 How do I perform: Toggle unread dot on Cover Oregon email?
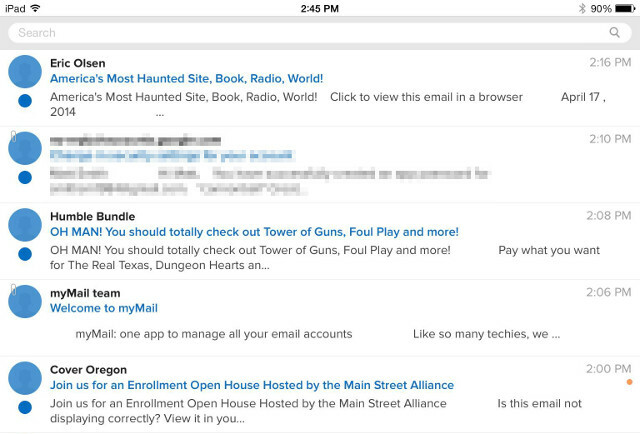tap(25, 407)
